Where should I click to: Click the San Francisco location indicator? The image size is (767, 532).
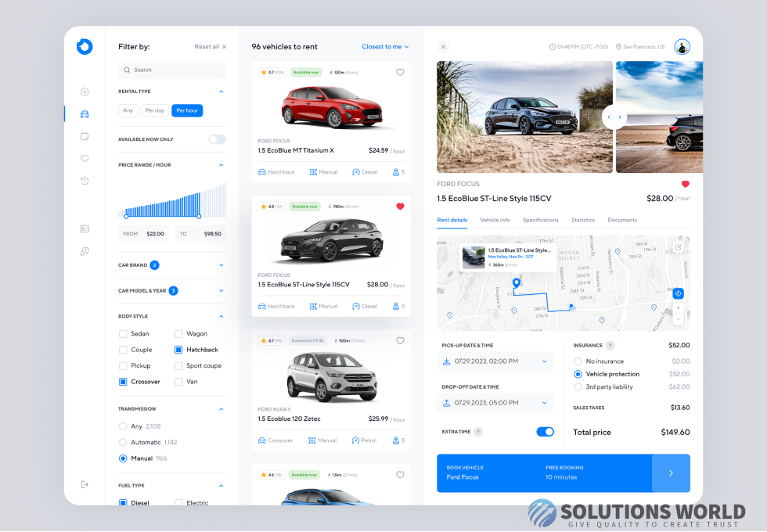click(640, 47)
